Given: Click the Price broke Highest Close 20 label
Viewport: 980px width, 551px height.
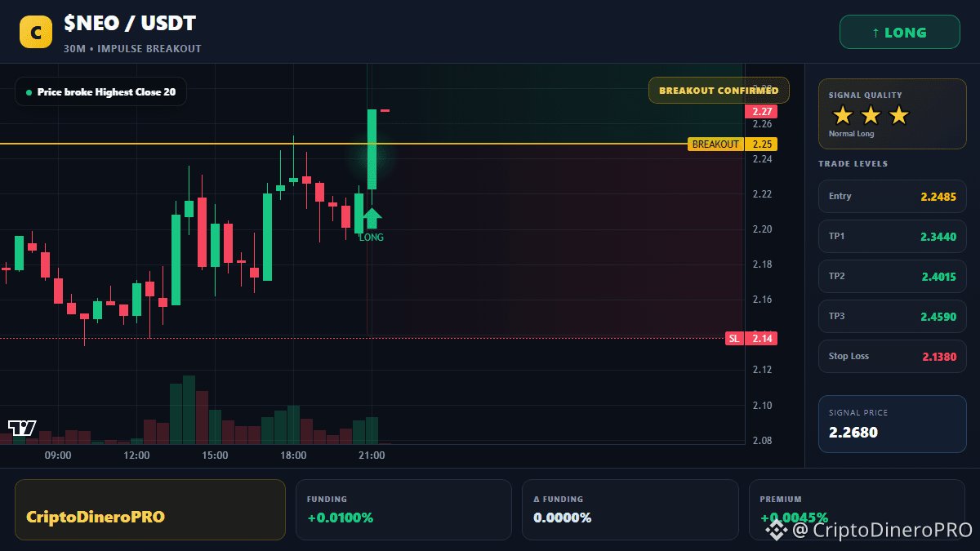Looking at the screenshot, I should tap(100, 92).
